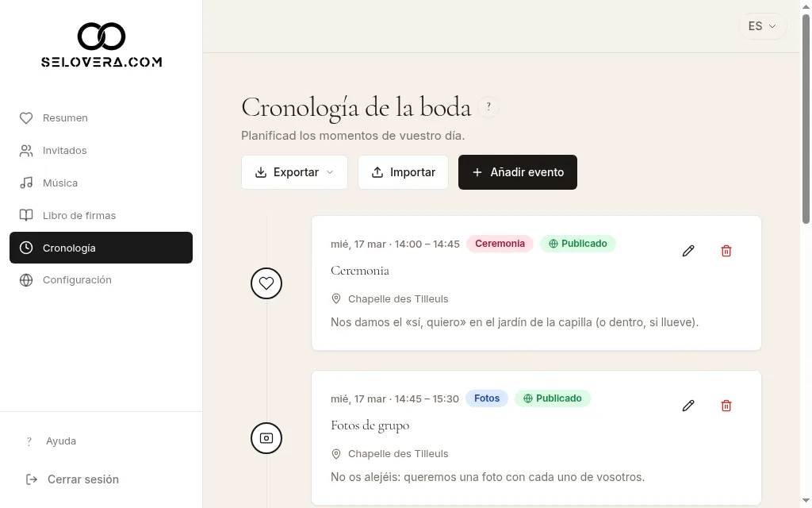Open Configuración in sidebar
This screenshot has height=508, width=812.
[101, 280]
